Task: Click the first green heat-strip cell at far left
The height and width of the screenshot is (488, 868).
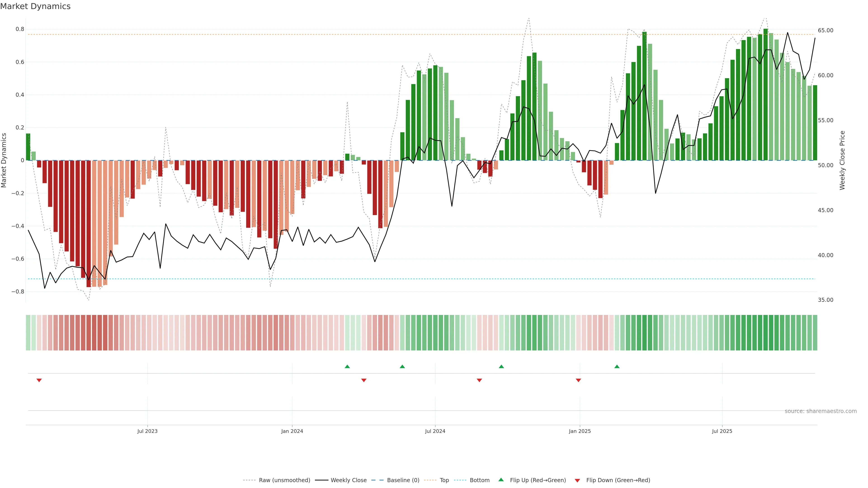Action: [28, 333]
